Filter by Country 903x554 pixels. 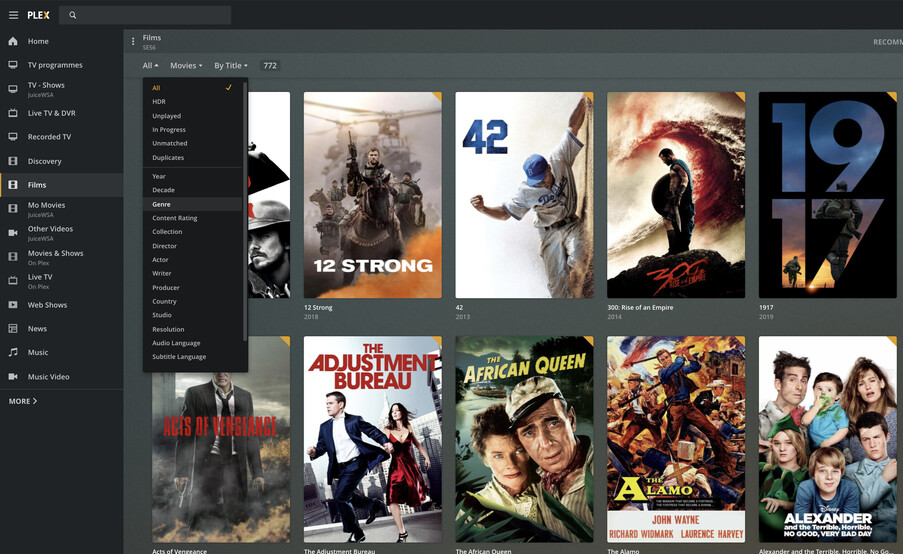[192, 301]
